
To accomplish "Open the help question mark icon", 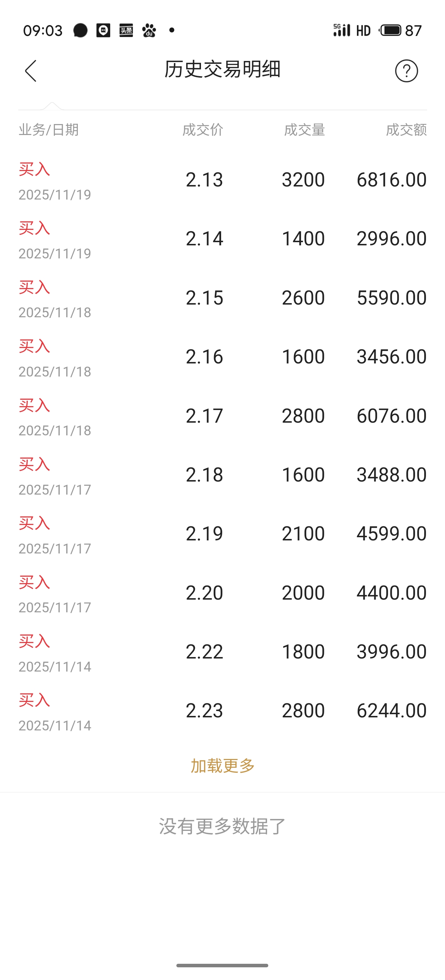I will 406,71.
